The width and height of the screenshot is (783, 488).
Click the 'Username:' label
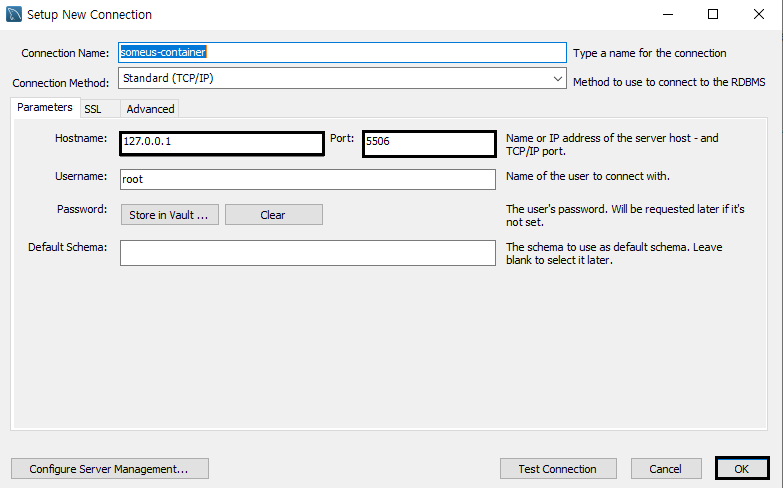[x=81, y=176]
